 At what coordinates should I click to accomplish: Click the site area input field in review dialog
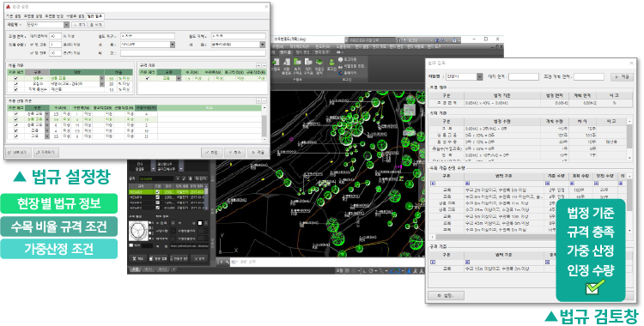(524, 76)
